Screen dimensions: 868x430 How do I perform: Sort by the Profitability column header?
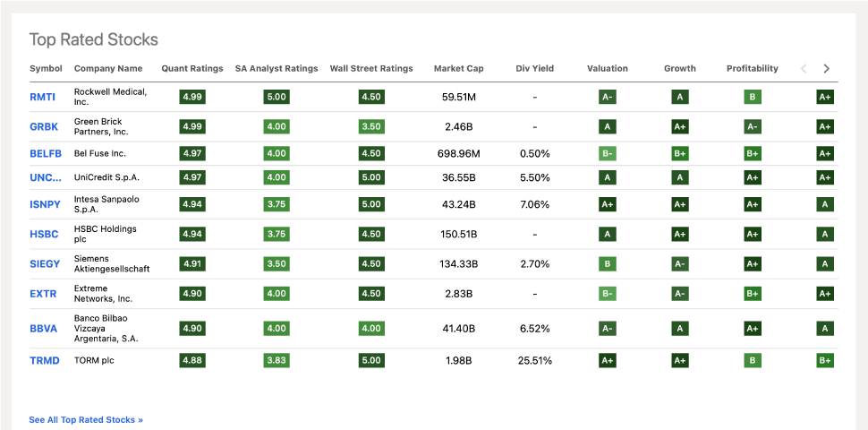coord(752,68)
